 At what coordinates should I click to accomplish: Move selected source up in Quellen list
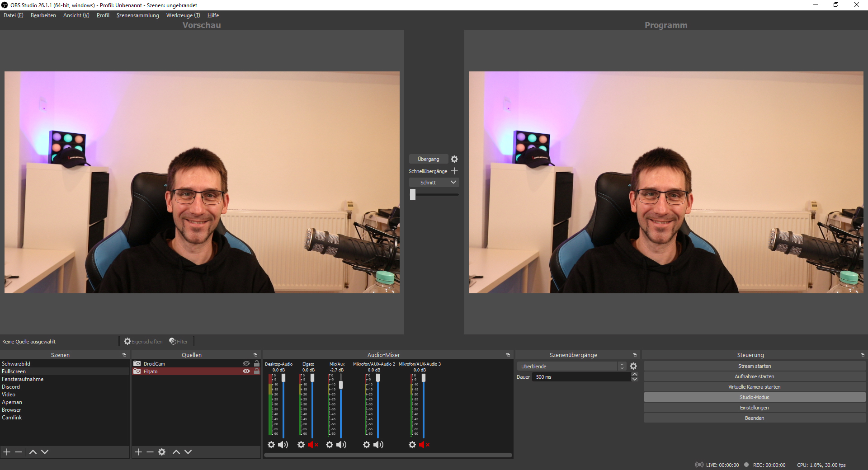pos(176,452)
